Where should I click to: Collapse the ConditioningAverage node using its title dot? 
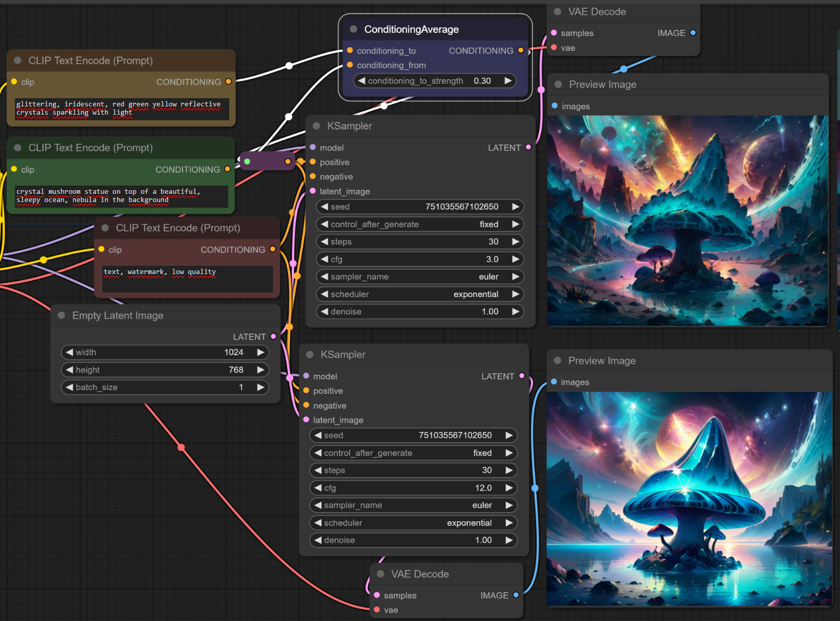click(x=353, y=29)
